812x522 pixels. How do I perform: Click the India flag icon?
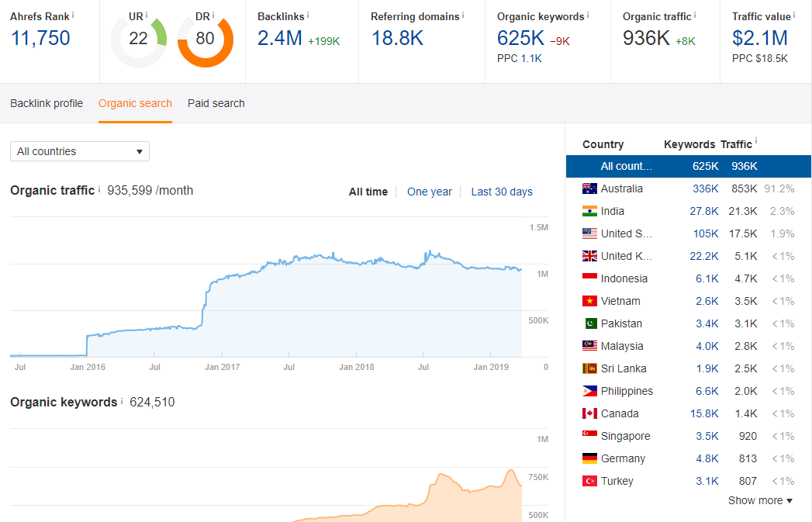(x=590, y=211)
